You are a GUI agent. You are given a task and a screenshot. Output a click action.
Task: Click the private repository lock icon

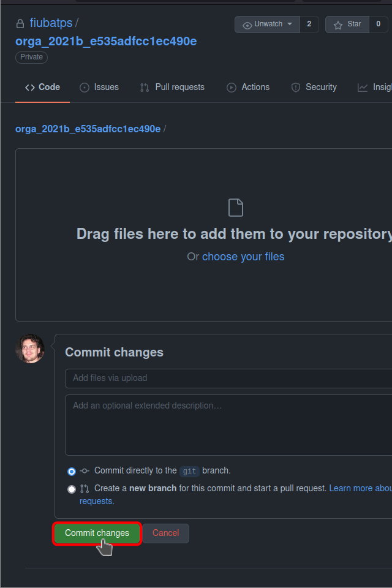(20, 24)
